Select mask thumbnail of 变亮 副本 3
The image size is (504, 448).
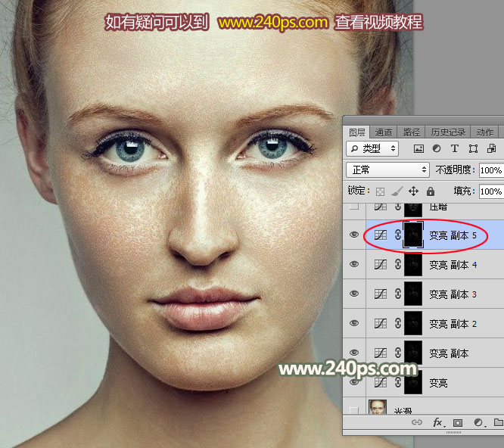click(x=413, y=294)
